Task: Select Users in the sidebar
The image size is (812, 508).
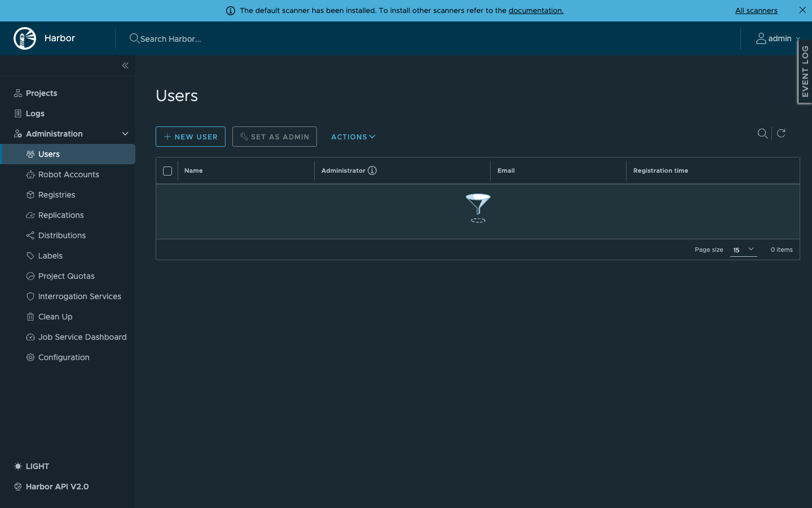Action: (x=68, y=154)
